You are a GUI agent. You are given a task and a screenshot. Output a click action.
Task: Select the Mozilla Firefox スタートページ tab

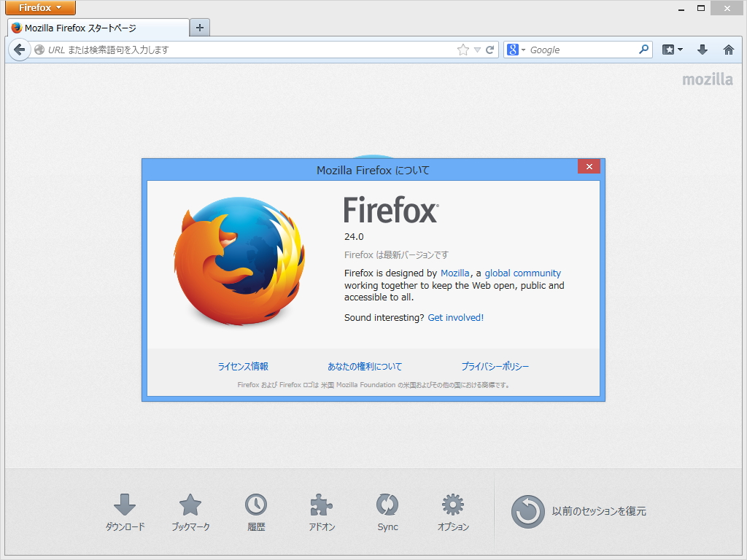point(95,28)
